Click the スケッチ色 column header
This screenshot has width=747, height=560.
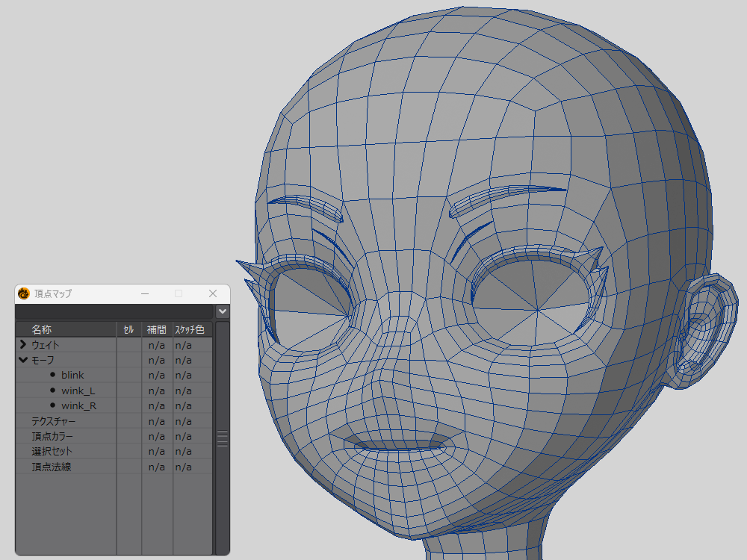[x=192, y=329]
